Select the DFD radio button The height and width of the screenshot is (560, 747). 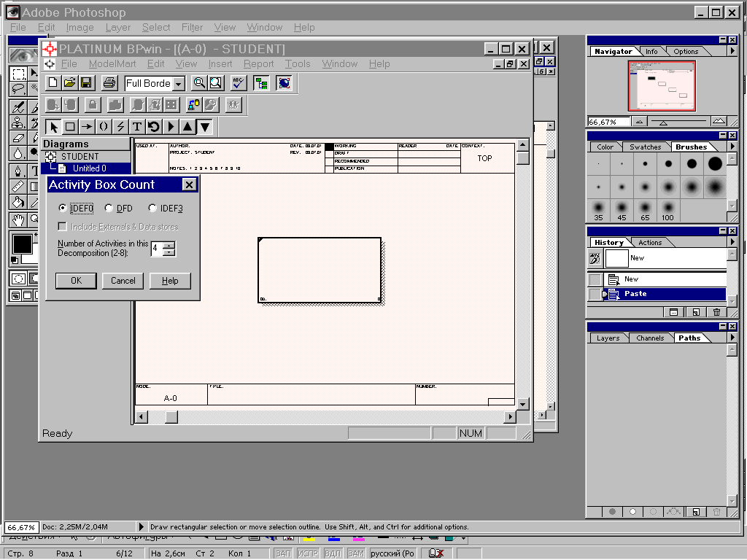coord(109,208)
